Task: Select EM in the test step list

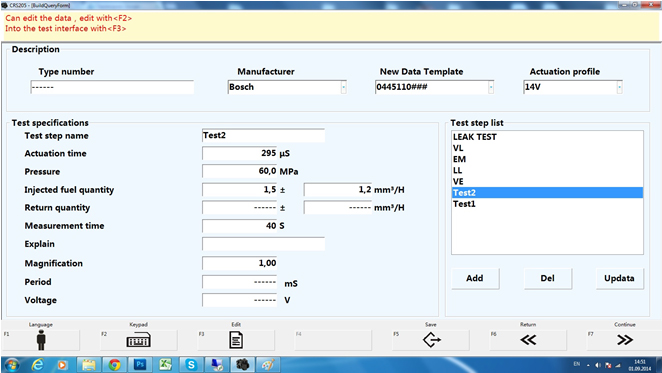Action: [547, 159]
